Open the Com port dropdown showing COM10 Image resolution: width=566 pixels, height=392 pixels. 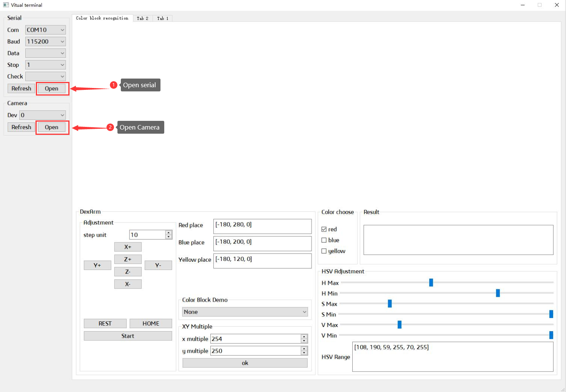[x=45, y=30]
